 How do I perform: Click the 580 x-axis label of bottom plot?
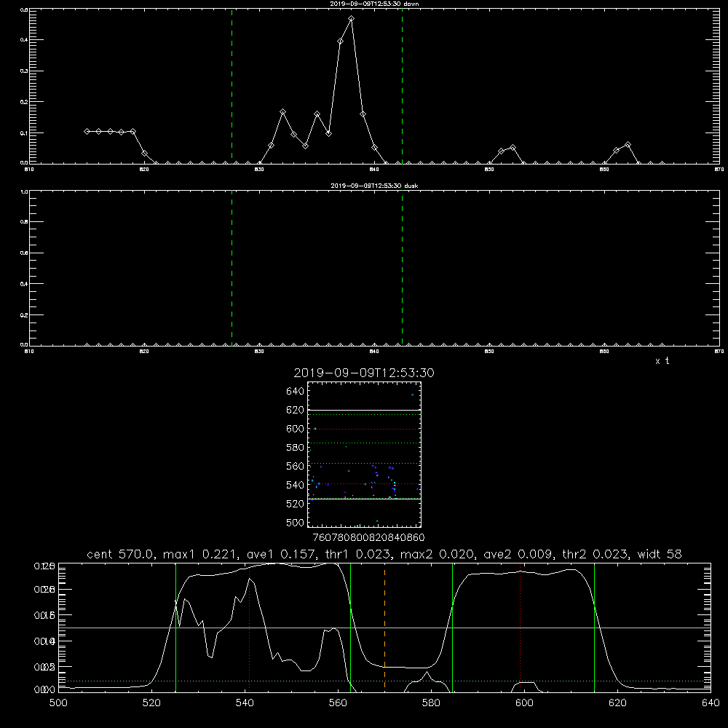click(x=431, y=703)
